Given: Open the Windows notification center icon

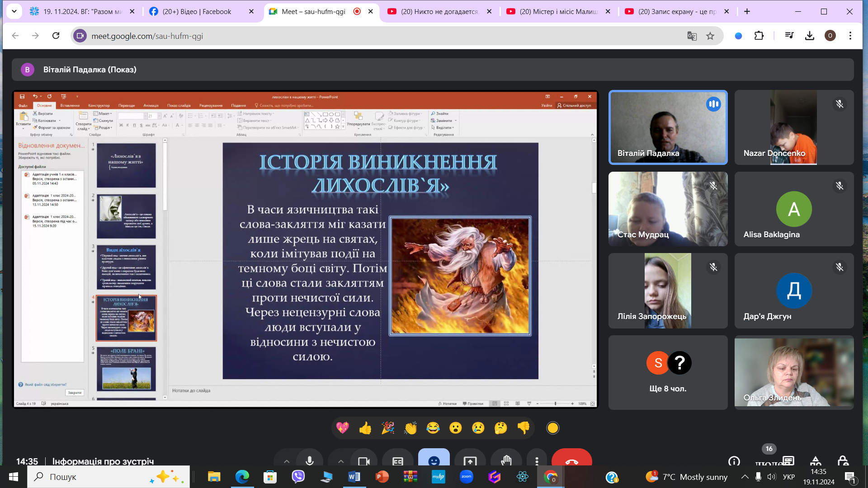Looking at the screenshot, I should tap(850, 477).
